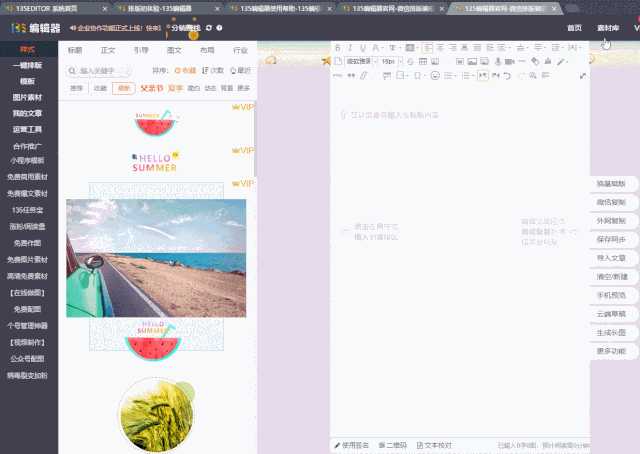
Task: Click the insert table icon in toolbar
Action: click(423, 61)
